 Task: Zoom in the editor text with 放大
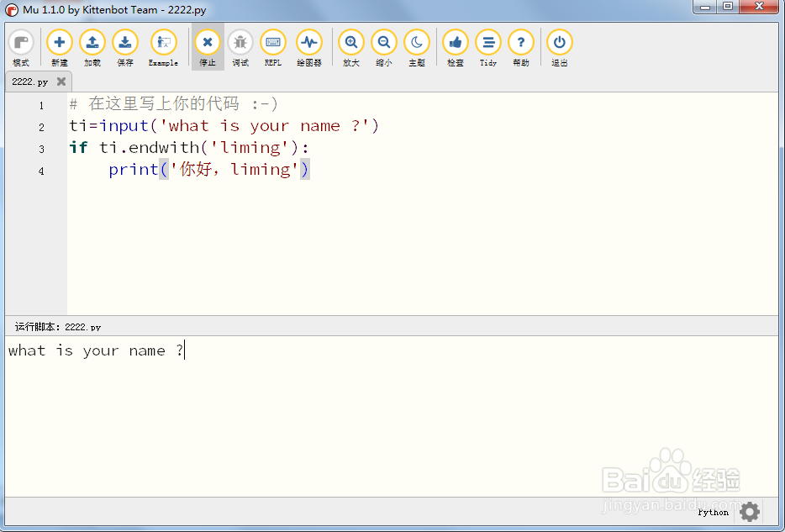point(350,42)
